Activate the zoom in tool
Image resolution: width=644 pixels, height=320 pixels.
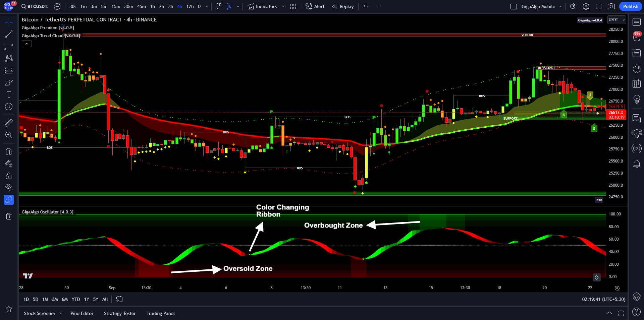[x=9, y=135]
